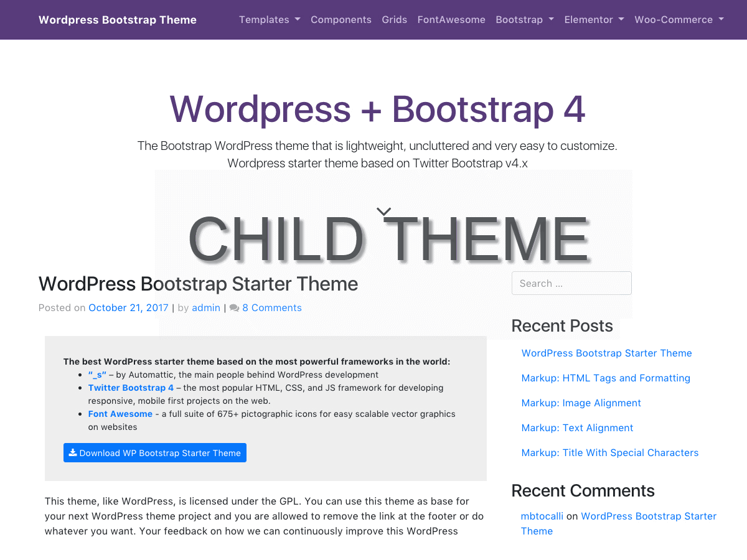Open the admin author link
Screen dimensions: 747x560
pyautogui.click(x=206, y=308)
